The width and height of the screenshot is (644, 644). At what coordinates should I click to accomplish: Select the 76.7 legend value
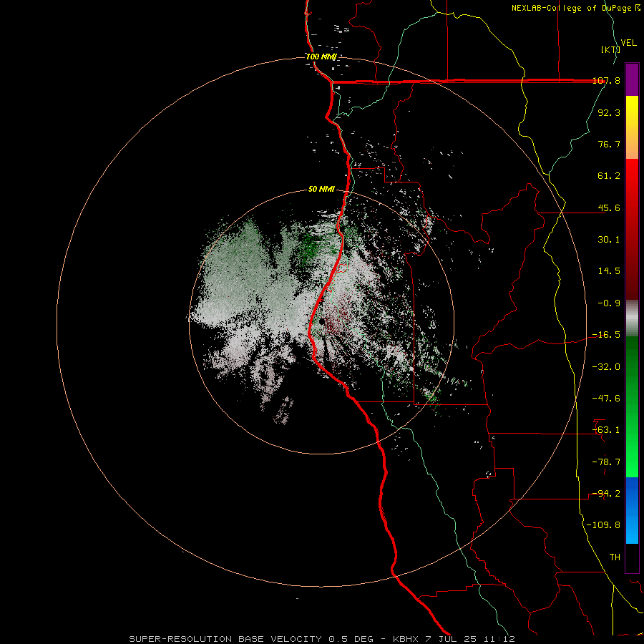[609, 144]
